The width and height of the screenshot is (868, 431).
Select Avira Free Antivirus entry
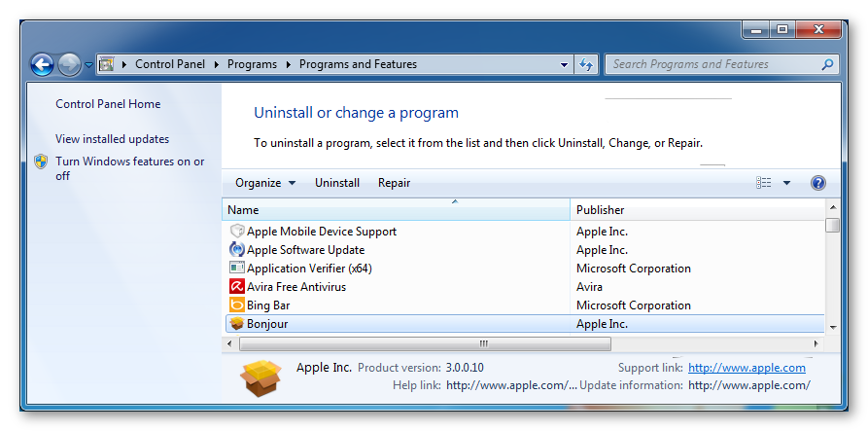point(525,287)
